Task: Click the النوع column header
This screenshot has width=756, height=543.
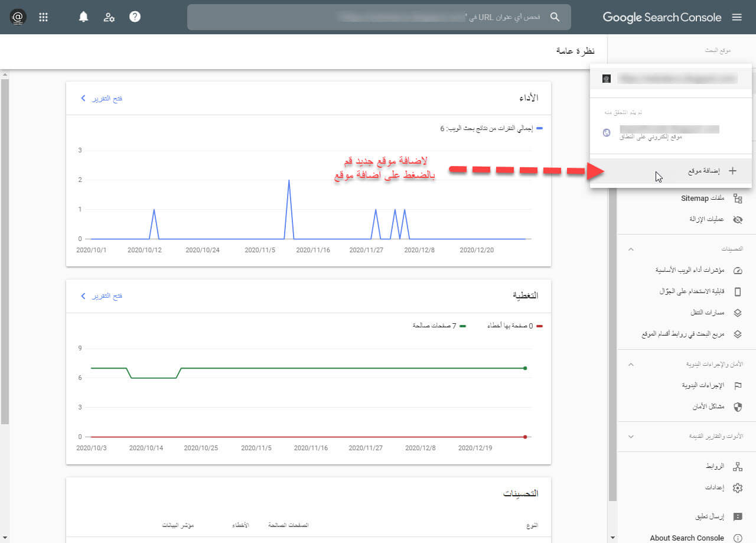Action: [x=532, y=525]
